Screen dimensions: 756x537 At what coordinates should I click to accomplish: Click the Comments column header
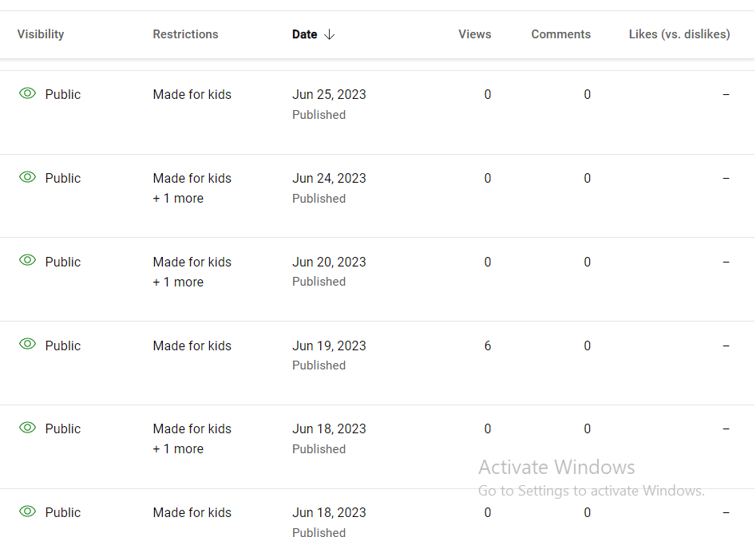[560, 34]
